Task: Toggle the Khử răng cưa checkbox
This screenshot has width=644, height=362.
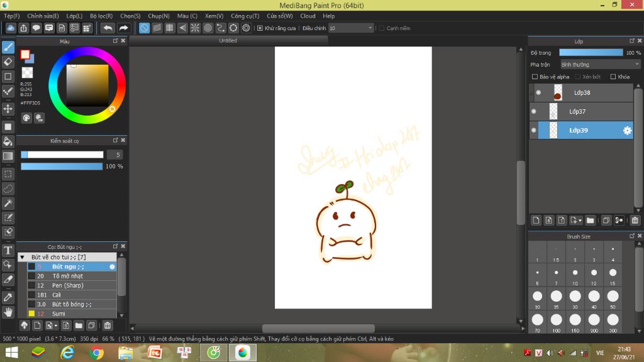Action: click(x=260, y=28)
